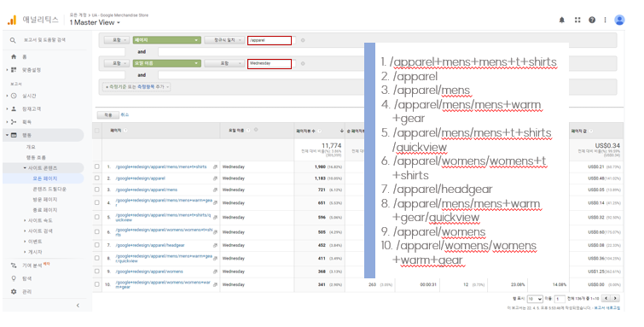Open the 행 표시 rows-per-page dropdown
Image resolution: width=644 pixels, height=327 pixels.
click(535, 299)
